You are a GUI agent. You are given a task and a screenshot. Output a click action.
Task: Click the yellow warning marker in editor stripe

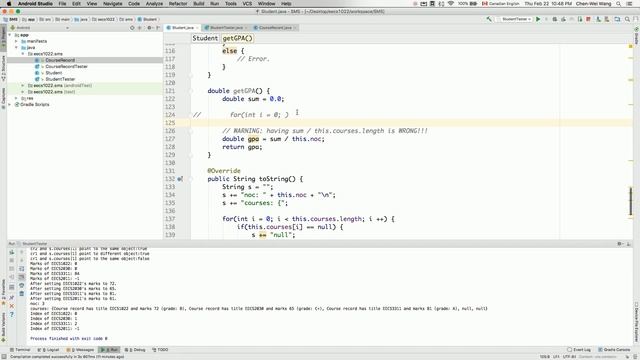point(631,47)
